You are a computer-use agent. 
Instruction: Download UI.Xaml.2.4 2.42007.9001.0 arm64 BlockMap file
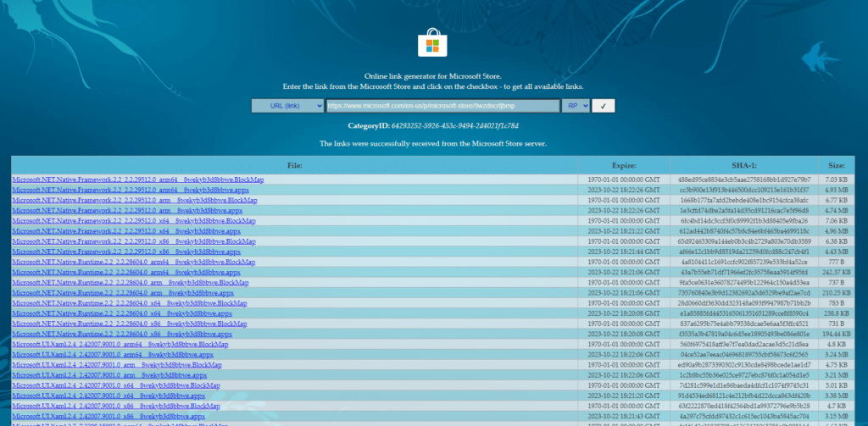(x=120, y=345)
